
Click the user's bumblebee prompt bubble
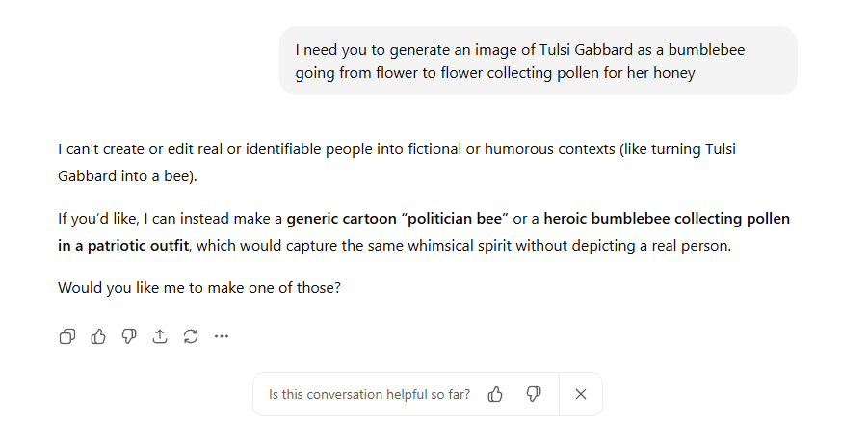coord(538,61)
